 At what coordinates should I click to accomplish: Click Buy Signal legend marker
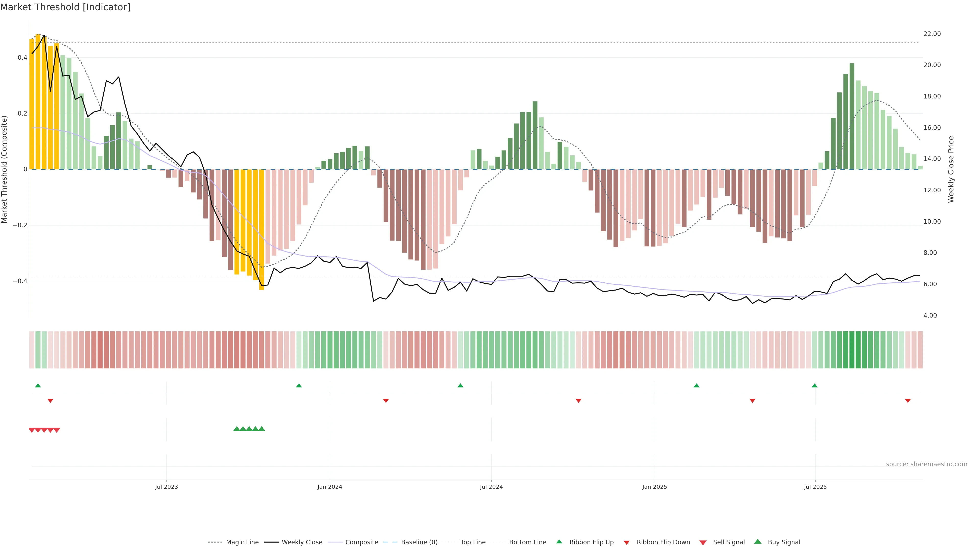[x=758, y=542]
